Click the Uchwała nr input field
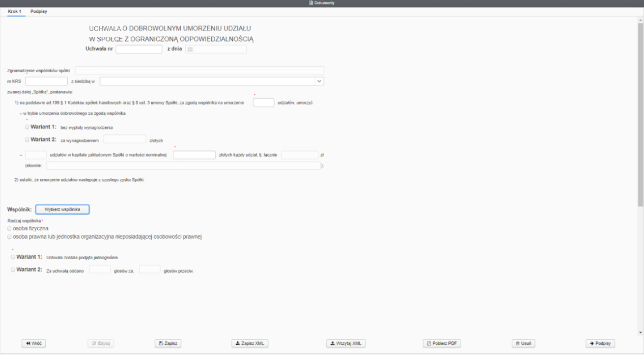 point(139,49)
